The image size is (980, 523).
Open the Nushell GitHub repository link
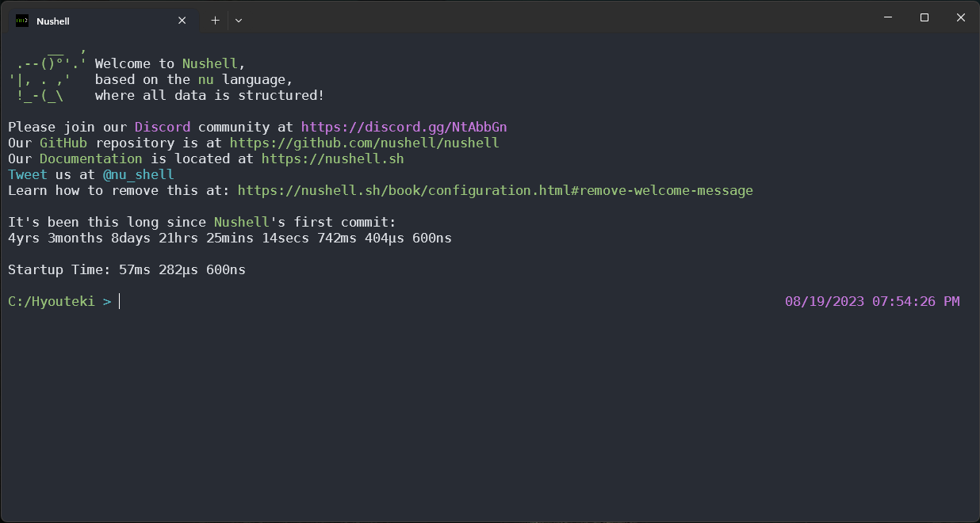(x=364, y=143)
